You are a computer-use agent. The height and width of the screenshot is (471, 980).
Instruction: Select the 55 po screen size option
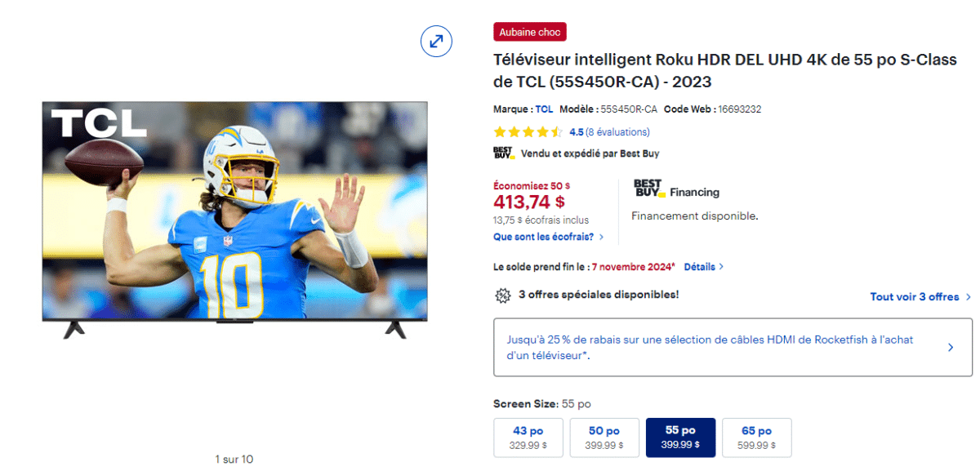click(680, 438)
